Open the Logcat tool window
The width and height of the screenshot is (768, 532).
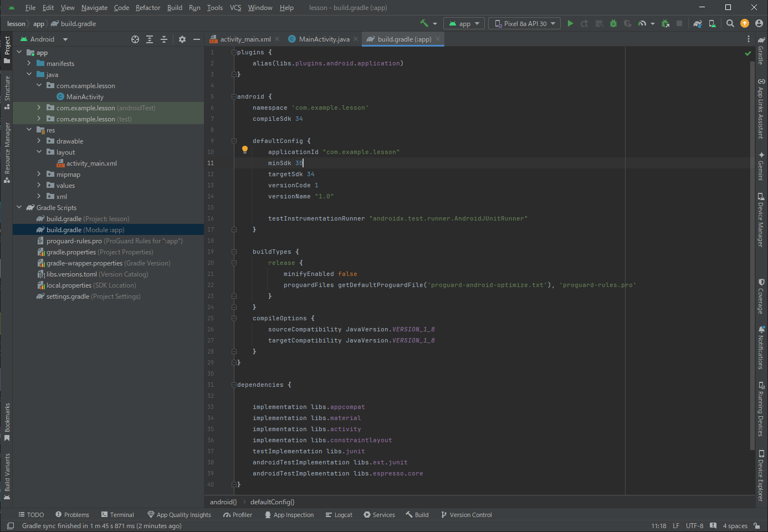[x=339, y=515]
